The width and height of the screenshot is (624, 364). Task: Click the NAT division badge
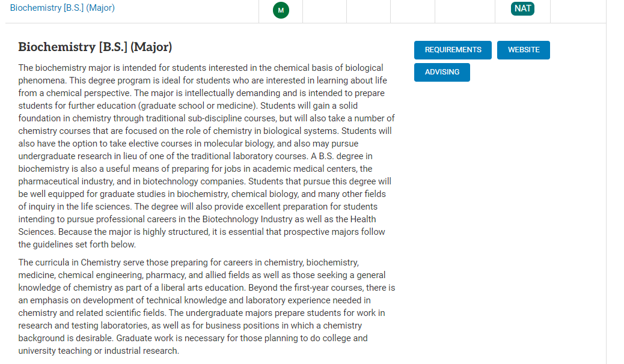(522, 8)
